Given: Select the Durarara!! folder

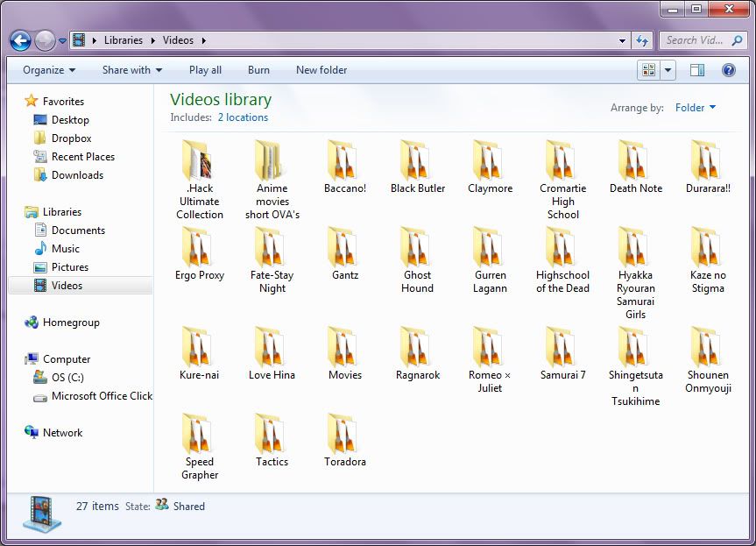Looking at the screenshot, I should click(x=708, y=167).
